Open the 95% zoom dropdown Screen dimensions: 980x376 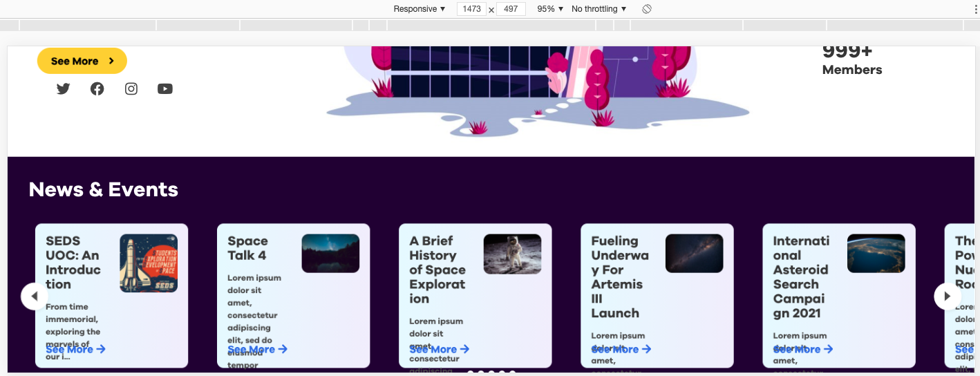(x=550, y=9)
